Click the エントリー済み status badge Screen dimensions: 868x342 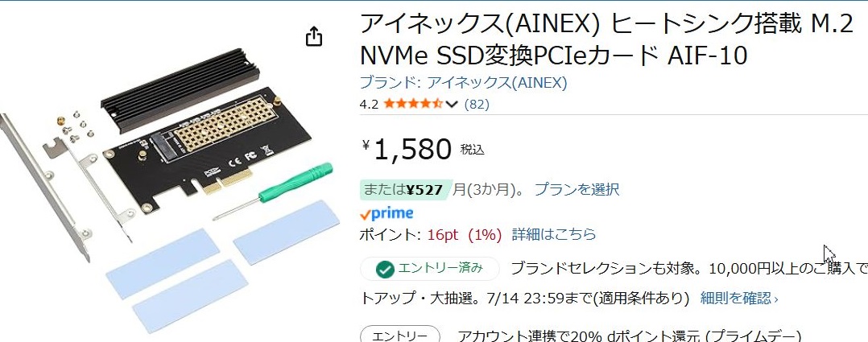point(430,269)
